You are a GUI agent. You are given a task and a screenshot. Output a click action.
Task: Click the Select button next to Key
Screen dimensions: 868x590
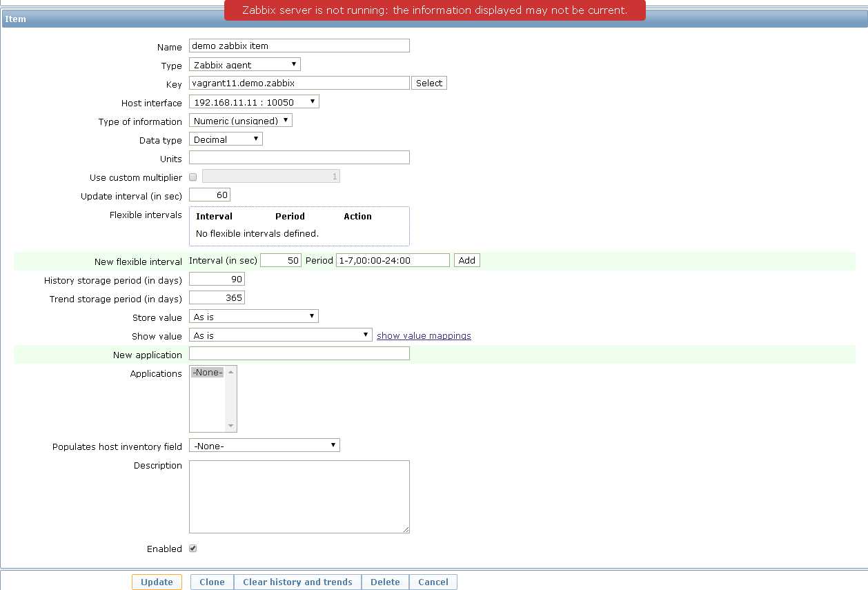[429, 83]
